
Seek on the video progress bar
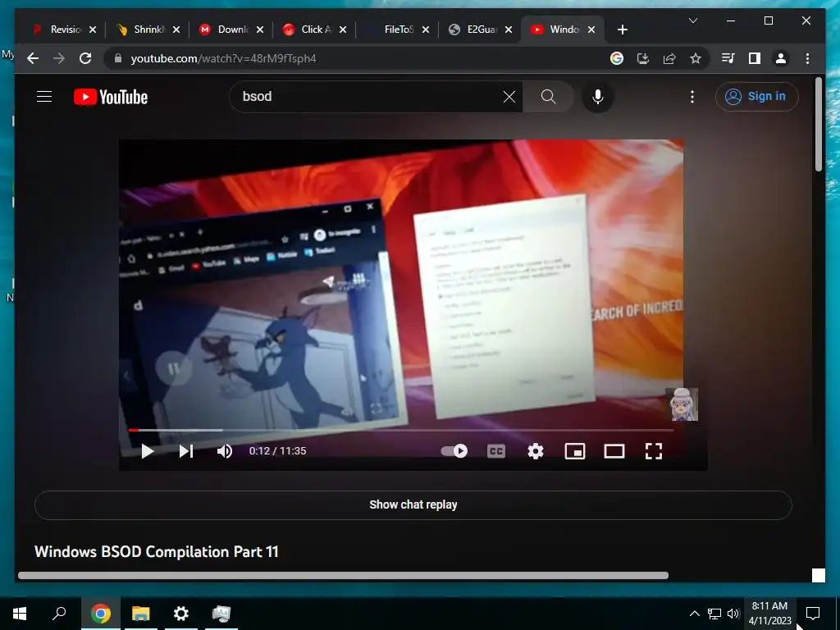pyautogui.click(x=400, y=430)
